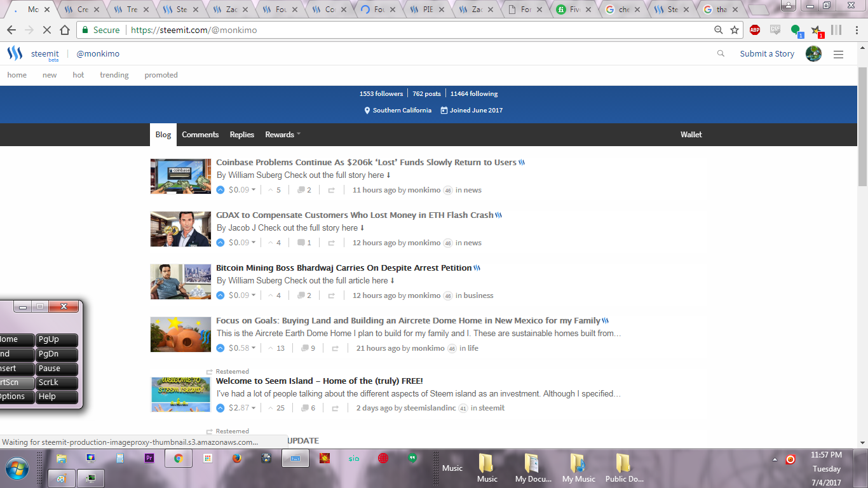Click the zoom magnifier icon in the address bar
The height and width of the screenshot is (488, 868).
click(x=719, y=30)
